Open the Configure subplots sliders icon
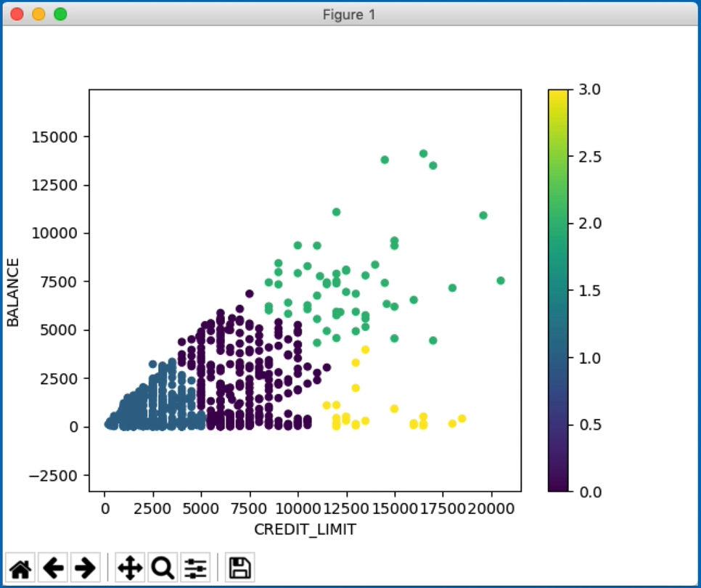The height and width of the screenshot is (588, 701). coord(195,568)
